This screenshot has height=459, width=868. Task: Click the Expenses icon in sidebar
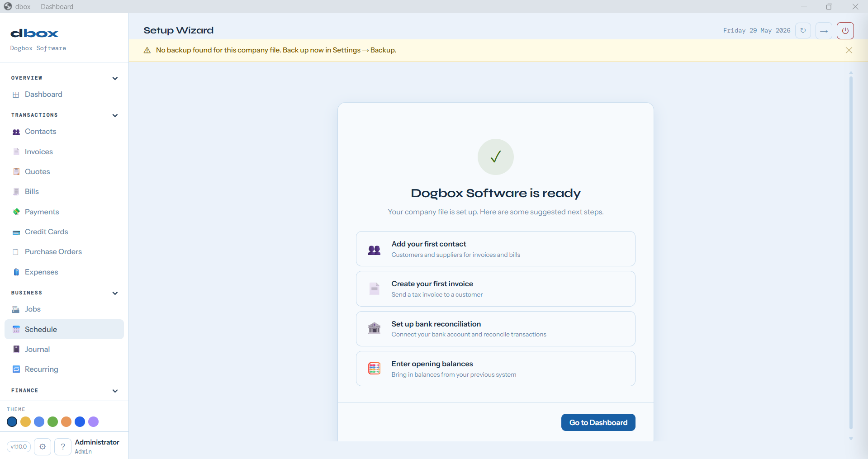click(x=16, y=272)
